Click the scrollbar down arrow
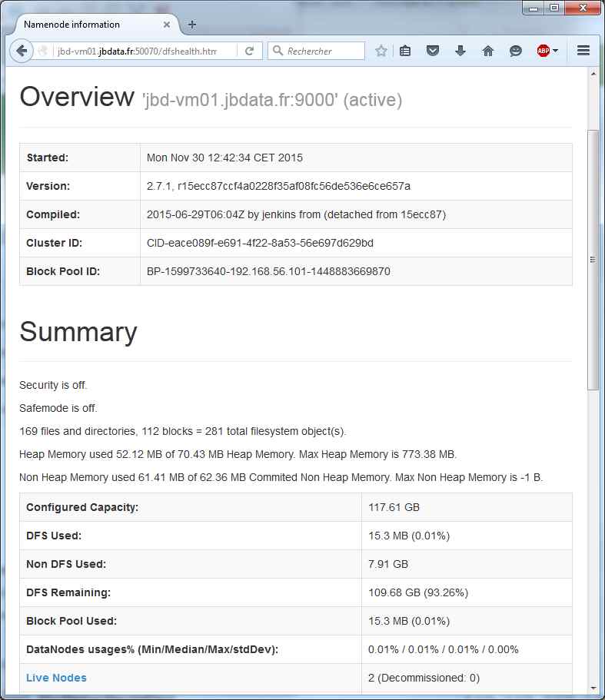Viewport: 605px width, 700px height. (x=593, y=687)
